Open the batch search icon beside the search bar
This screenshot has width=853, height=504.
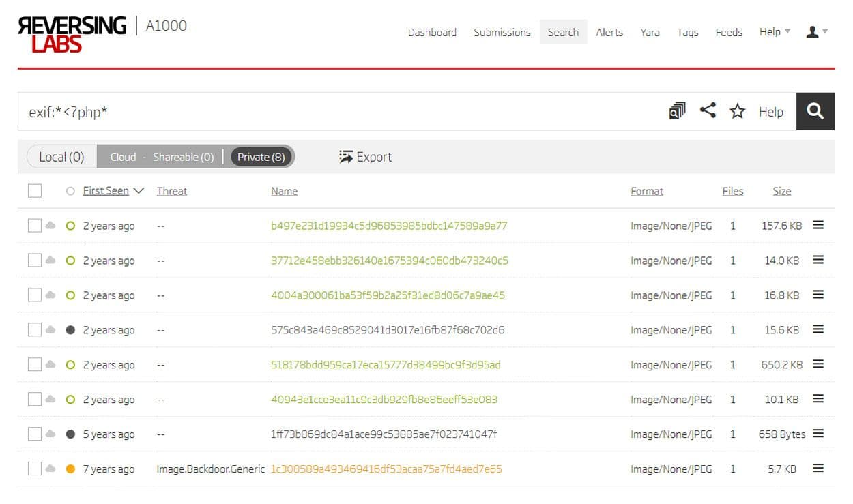(676, 111)
